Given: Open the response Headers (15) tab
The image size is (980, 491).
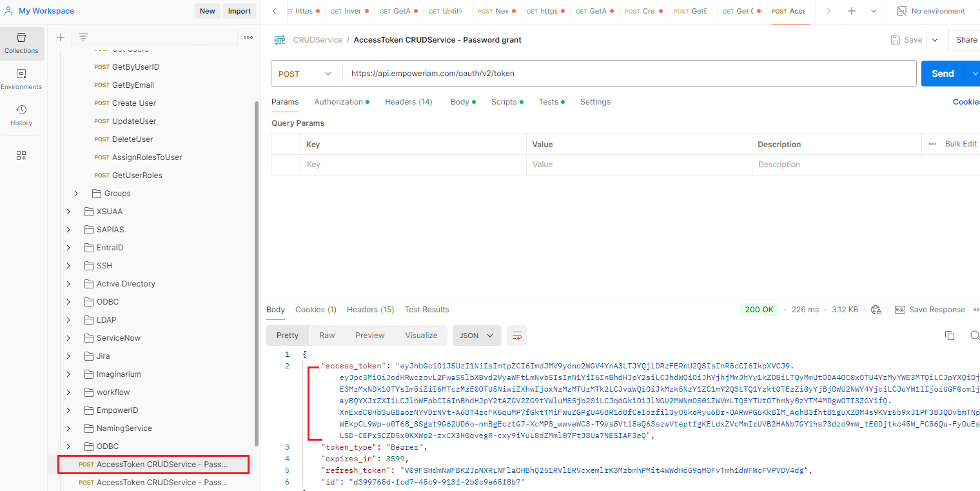Looking at the screenshot, I should (370, 310).
